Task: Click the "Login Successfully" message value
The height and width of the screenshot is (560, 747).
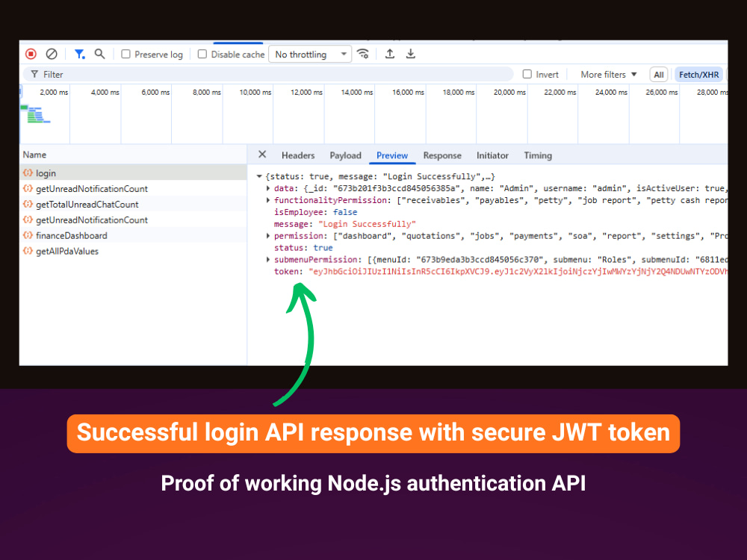Action: coord(367,224)
